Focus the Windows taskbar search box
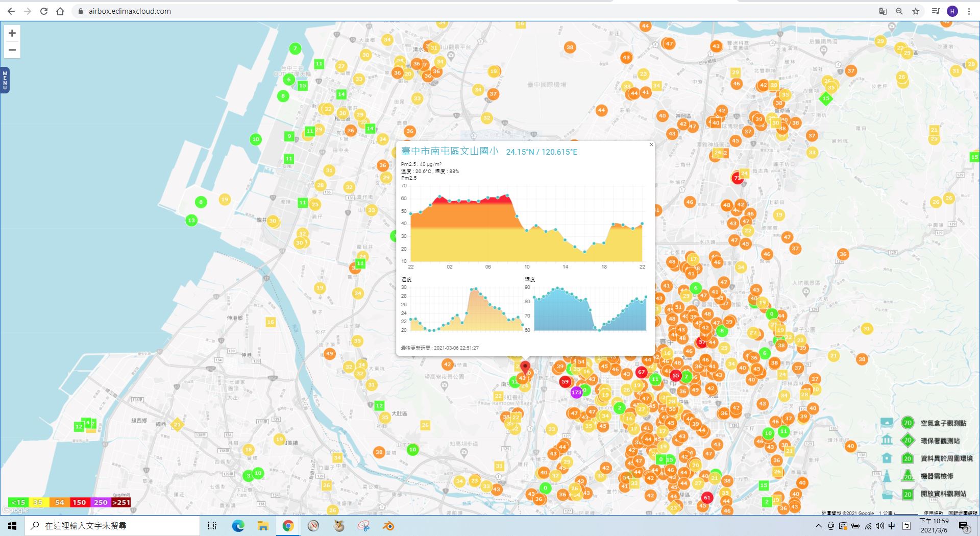The width and height of the screenshot is (980, 536). (x=112, y=526)
